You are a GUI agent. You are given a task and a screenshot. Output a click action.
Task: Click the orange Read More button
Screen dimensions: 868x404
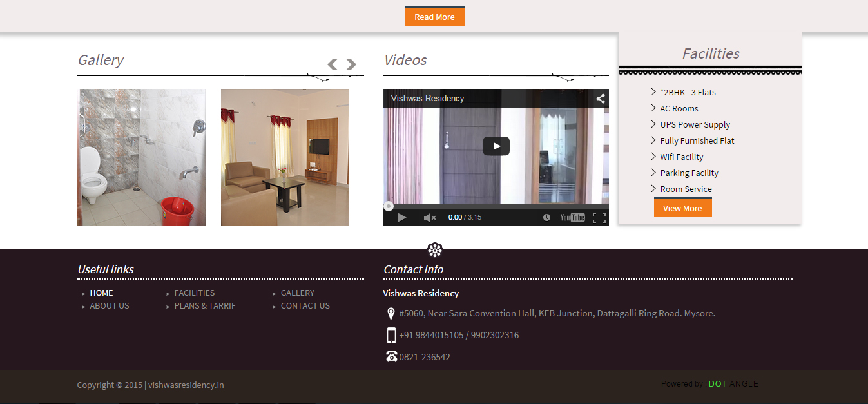pyautogui.click(x=434, y=17)
